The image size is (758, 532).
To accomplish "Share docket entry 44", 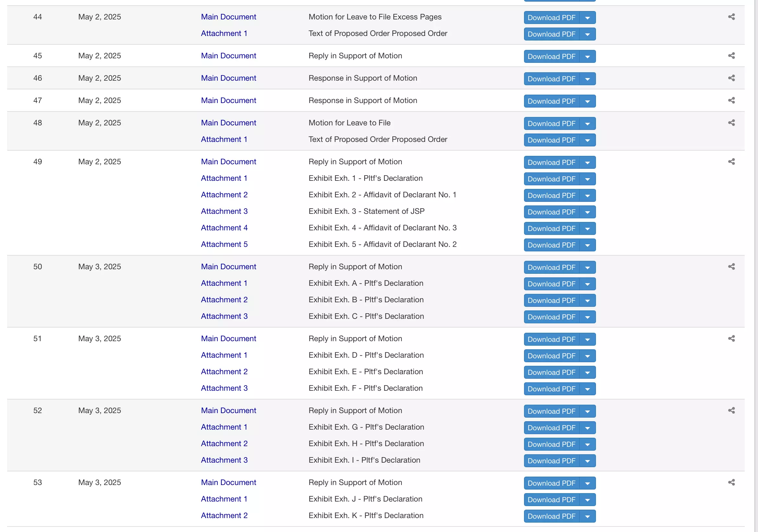I will click(731, 17).
